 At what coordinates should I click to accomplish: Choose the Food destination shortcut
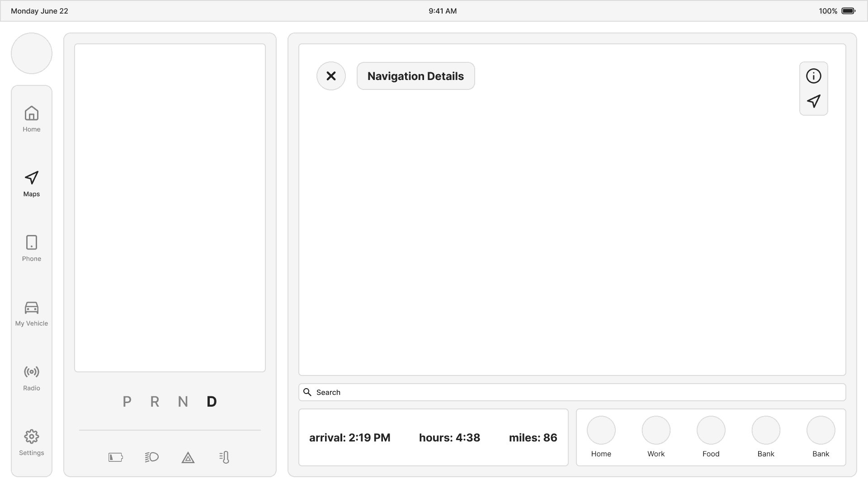coord(711,430)
